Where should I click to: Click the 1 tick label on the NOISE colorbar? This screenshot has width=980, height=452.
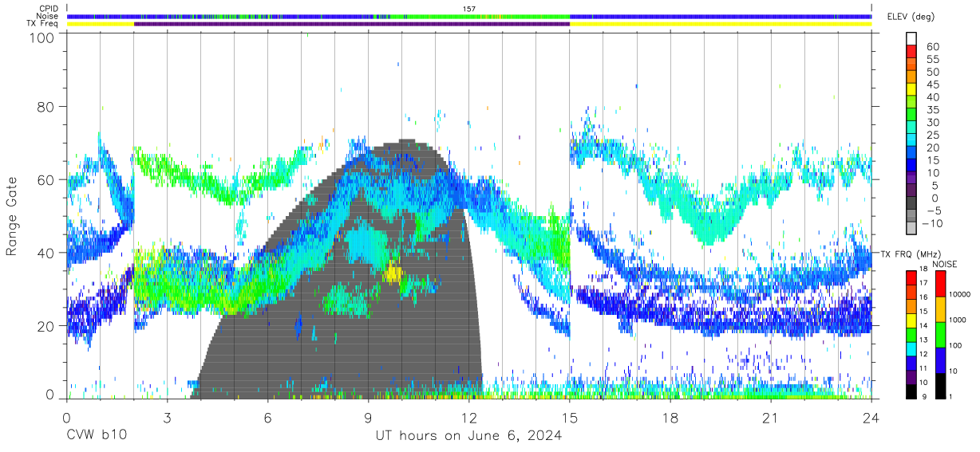point(952,396)
